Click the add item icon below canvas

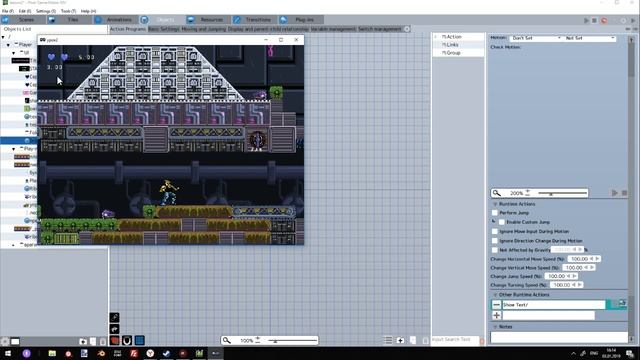tap(400, 340)
